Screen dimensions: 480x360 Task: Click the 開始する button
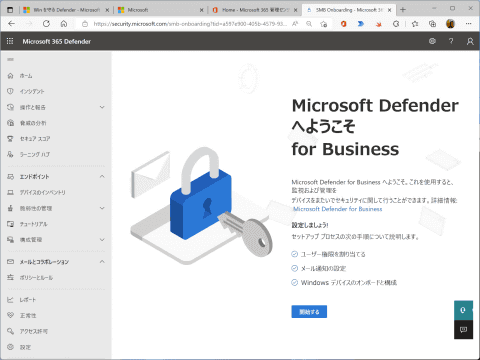point(309,312)
